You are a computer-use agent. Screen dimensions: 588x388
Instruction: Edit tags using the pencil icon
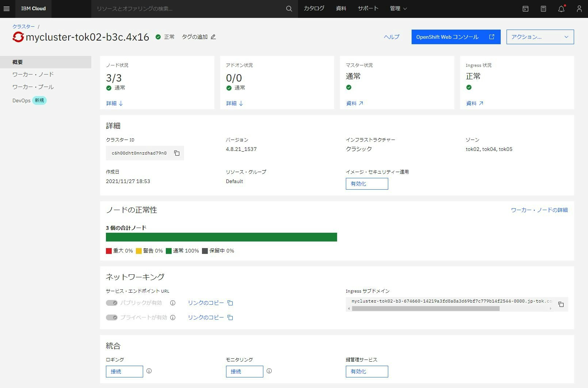coord(213,37)
